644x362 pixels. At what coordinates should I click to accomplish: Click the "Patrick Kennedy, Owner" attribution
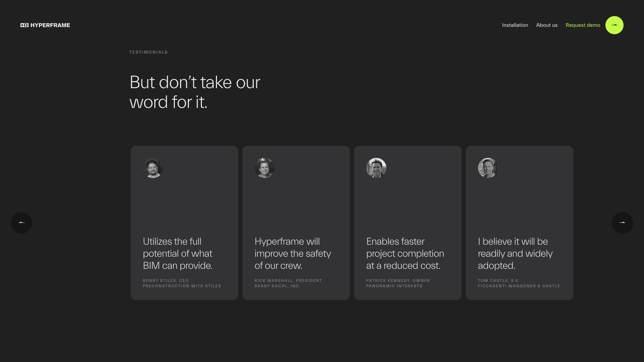click(x=398, y=281)
